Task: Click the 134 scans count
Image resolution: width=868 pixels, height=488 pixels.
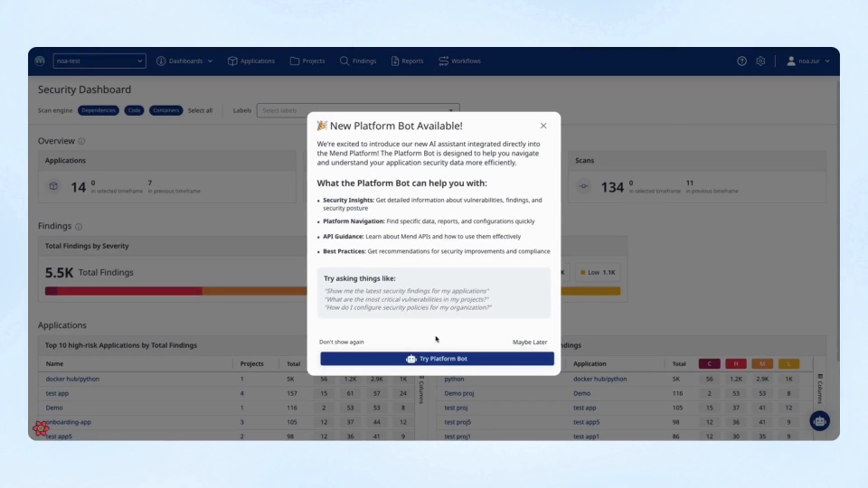Action: pos(612,188)
